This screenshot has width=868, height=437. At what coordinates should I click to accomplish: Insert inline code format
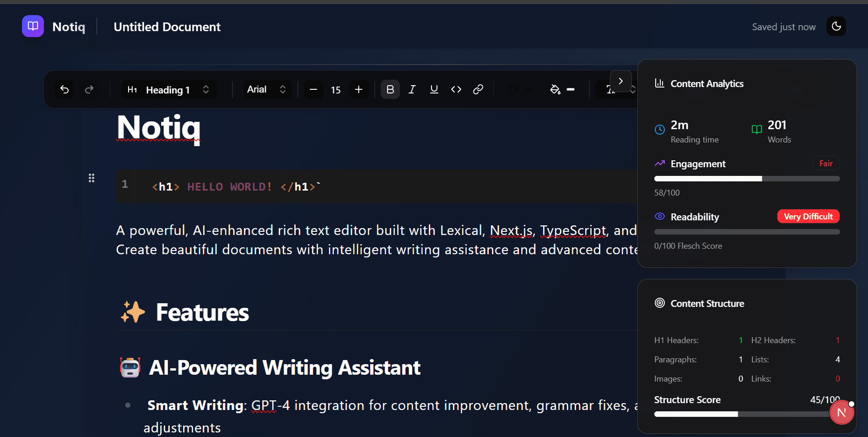456,90
